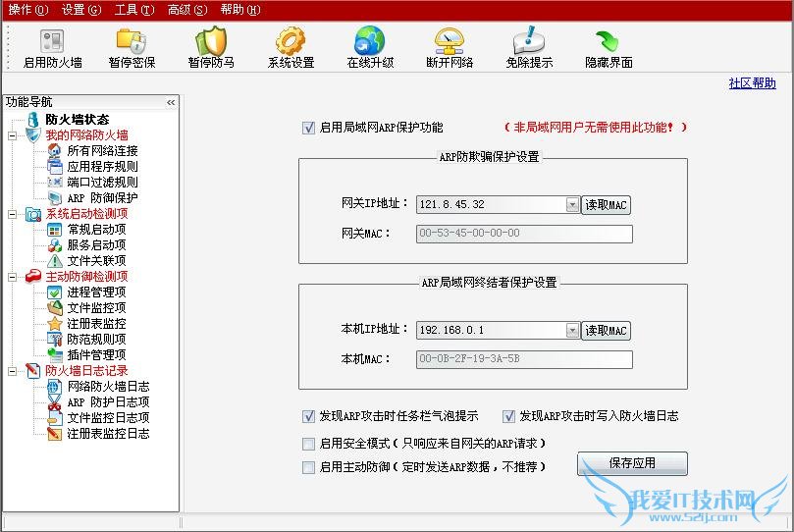Screen dimensions: 794x532
Task: Open the 帮助(H) menu
Action: tap(240, 9)
